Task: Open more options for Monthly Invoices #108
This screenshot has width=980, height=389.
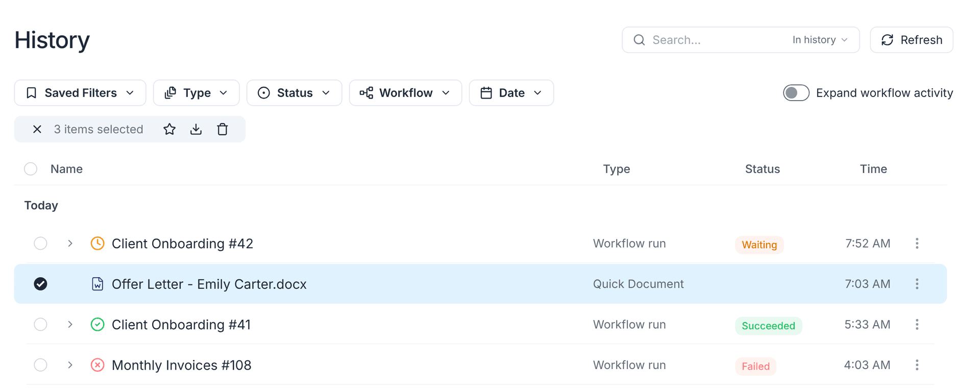Action: (x=917, y=365)
